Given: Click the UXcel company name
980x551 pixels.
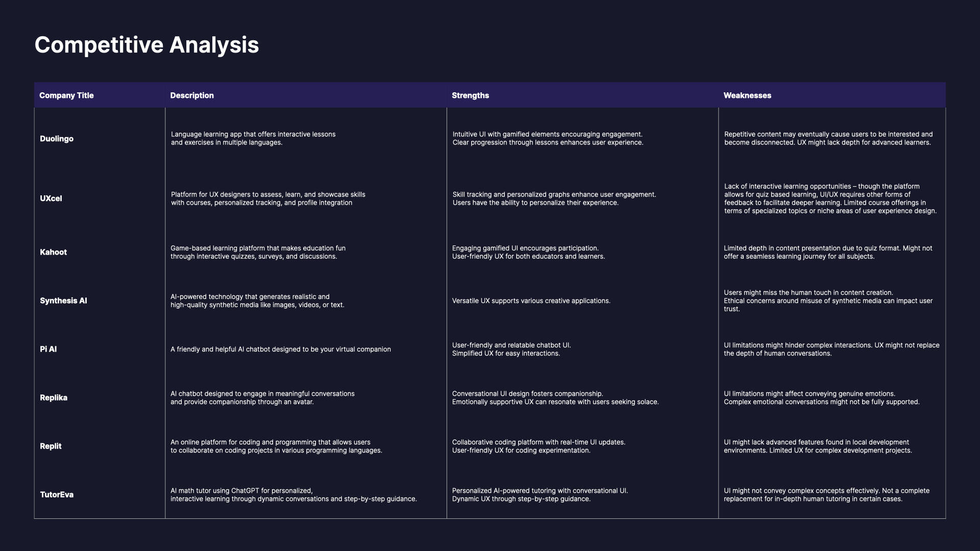Looking at the screenshot, I should click(51, 198).
